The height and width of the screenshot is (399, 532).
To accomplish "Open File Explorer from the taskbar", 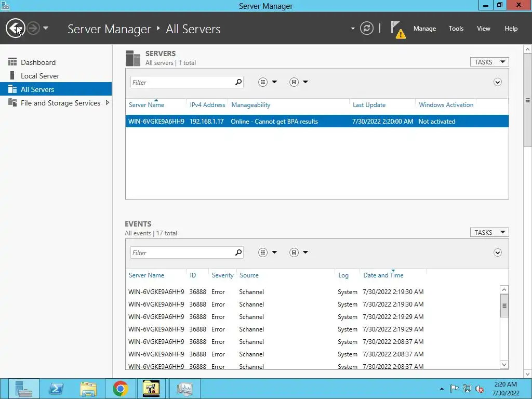I will 88,389.
